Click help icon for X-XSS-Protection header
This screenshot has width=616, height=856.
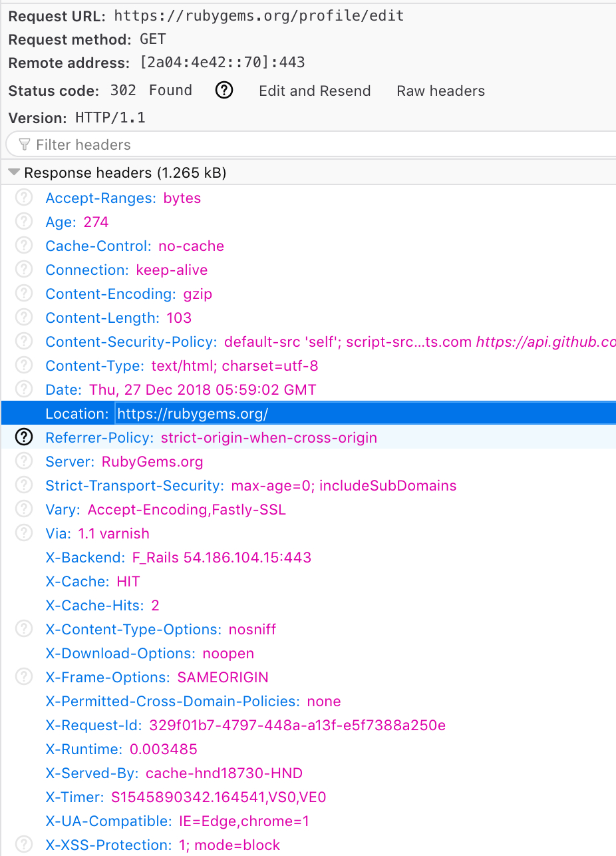24,845
